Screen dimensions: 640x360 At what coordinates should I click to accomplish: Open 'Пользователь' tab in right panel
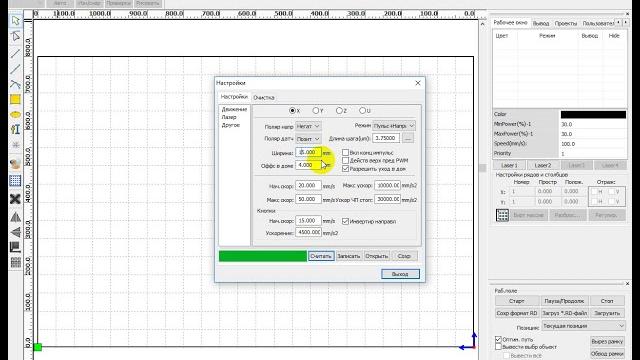(x=598, y=24)
